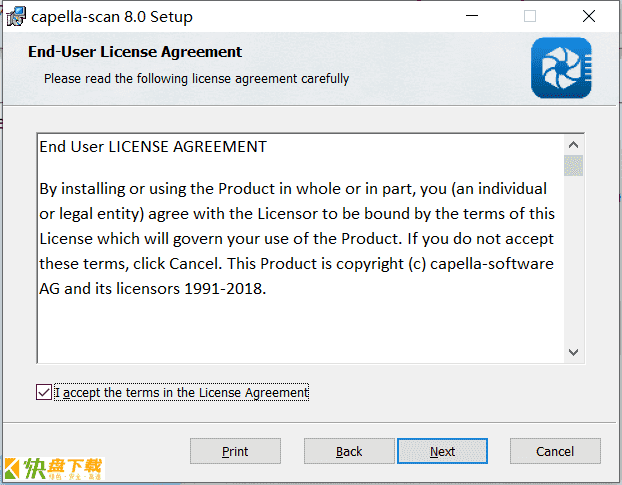Click the 'capella-scan 8.0 Setup' title text
The height and width of the screenshot is (485, 622).
click(x=112, y=17)
